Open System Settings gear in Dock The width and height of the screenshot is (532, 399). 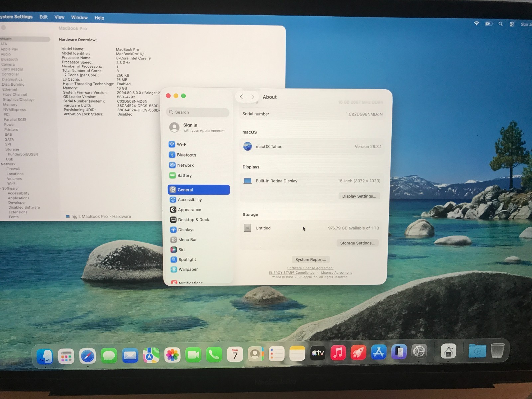tap(419, 351)
